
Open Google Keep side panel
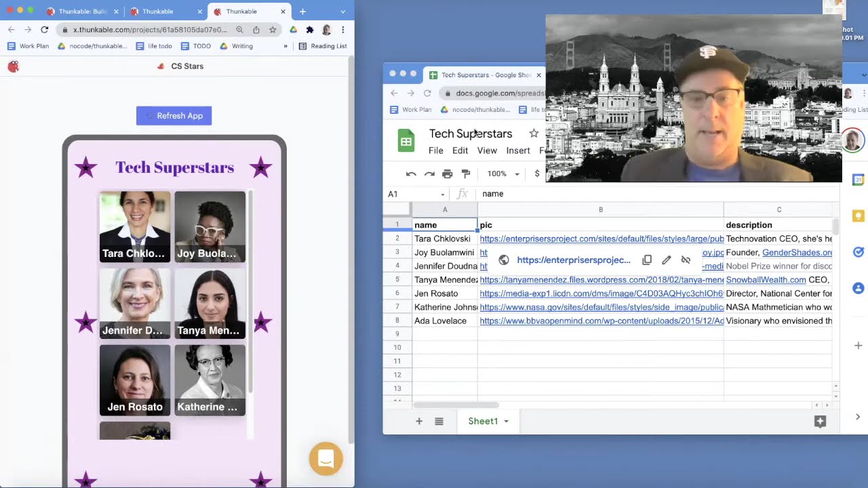(858, 216)
